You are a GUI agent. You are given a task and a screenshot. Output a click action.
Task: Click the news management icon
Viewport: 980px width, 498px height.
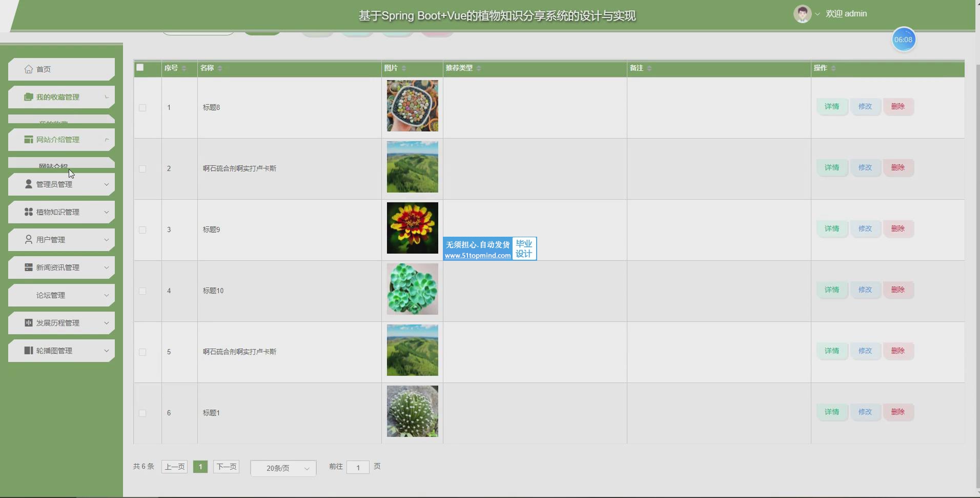29,267
